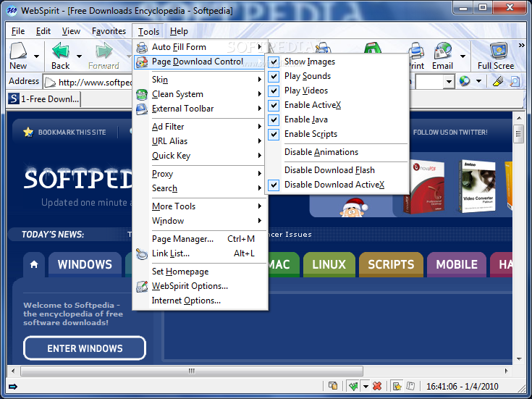Click the Clean System menu icon
This screenshot has width=532, height=399.
click(x=142, y=94)
